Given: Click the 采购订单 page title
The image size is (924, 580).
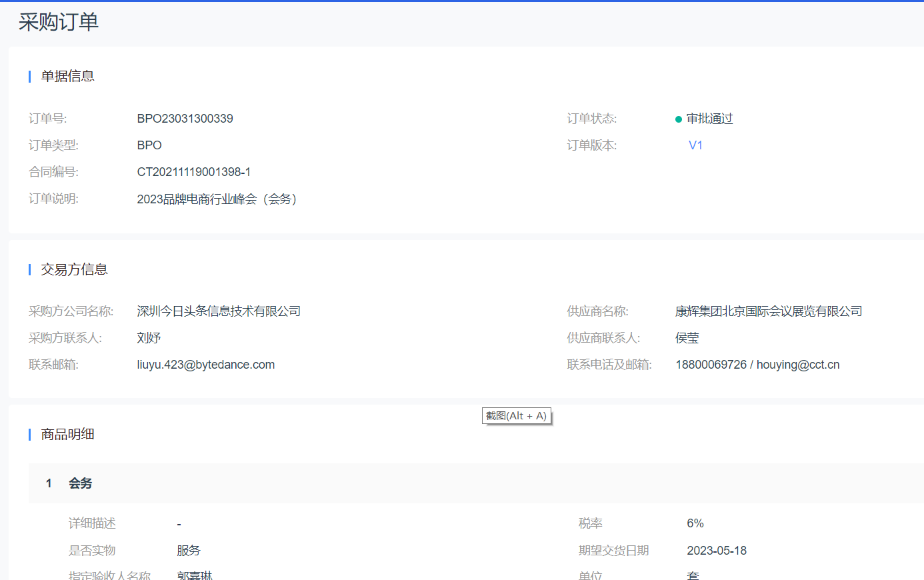Looking at the screenshot, I should click(59, 22).
